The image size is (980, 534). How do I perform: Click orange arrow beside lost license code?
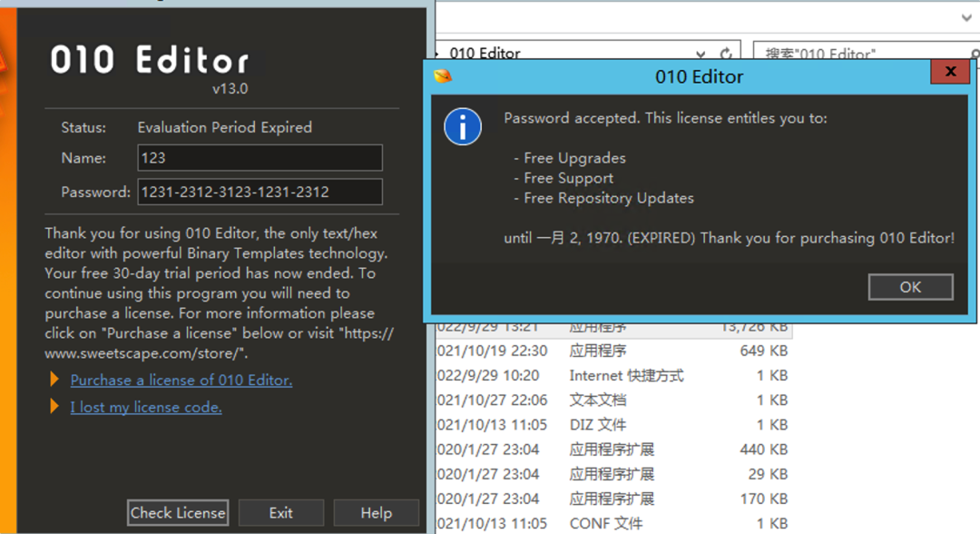pos(54,407)
